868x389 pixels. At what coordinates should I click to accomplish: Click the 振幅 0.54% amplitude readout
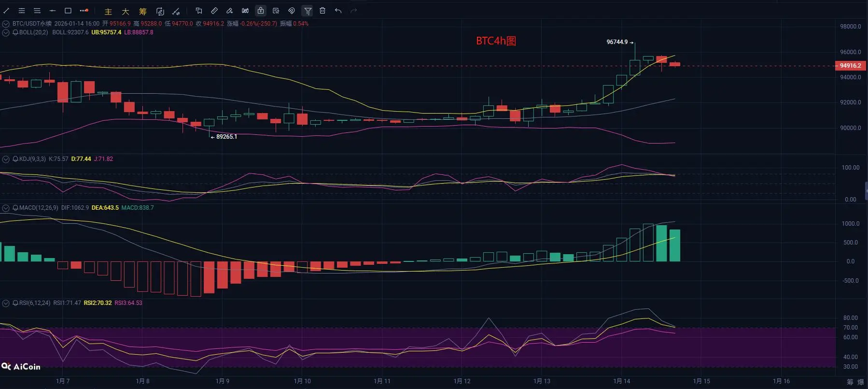(294, 24)
